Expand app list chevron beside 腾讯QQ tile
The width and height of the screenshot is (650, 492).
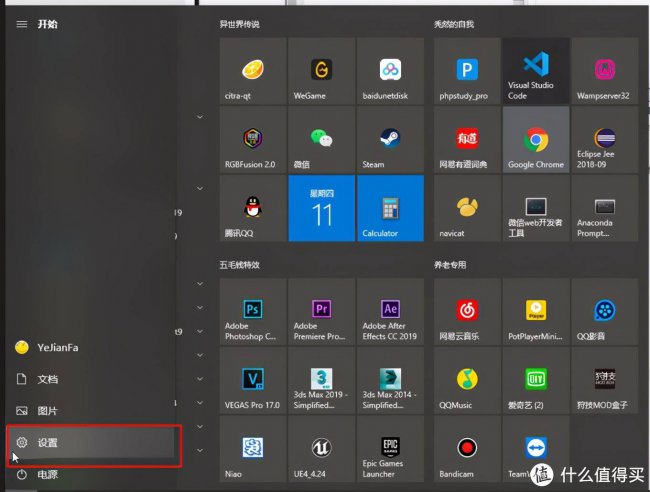click(x=200, y=189)
